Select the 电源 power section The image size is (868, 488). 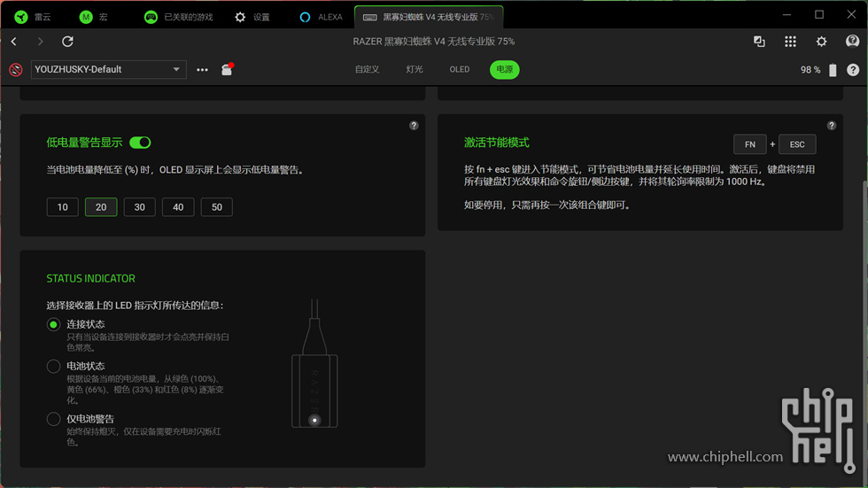coord(504,70)
